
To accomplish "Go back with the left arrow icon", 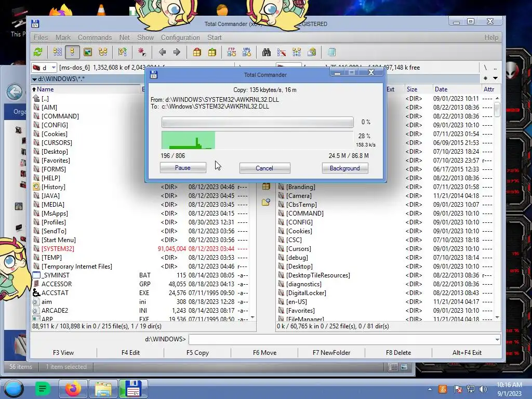I will coord(162,52).
